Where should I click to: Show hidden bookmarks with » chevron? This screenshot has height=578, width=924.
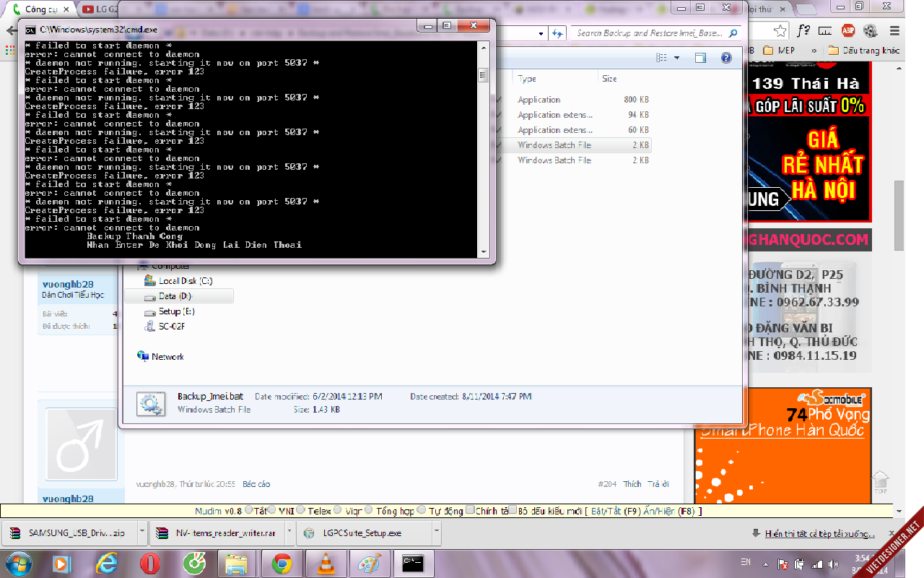[x=814, y=51]
